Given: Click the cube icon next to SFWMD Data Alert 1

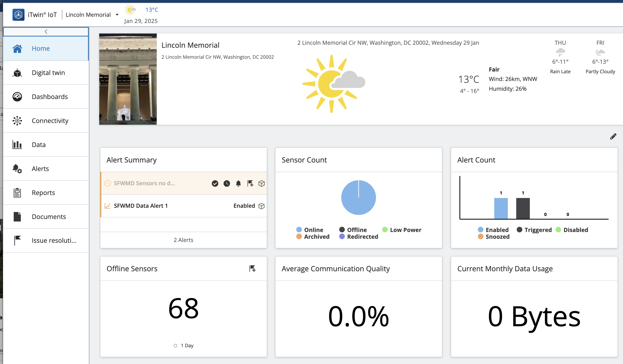Looking at the screenshot, I should [261, 206].
